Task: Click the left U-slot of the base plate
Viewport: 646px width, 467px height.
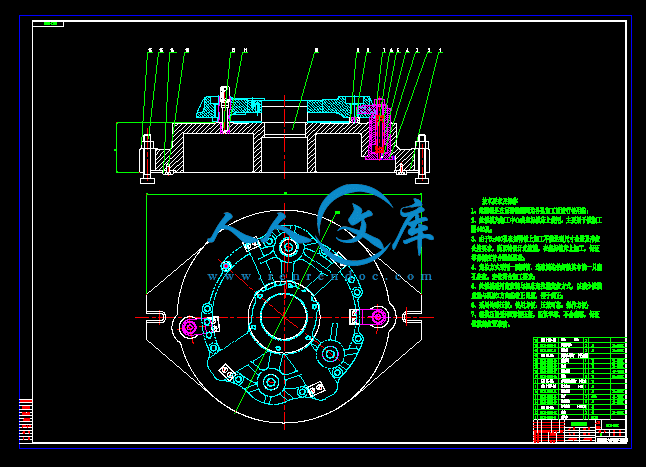Action: pos(159,318)
